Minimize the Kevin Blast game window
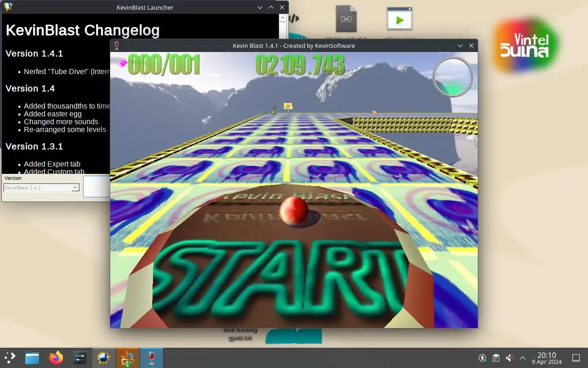Viewport: 588px width, 368px height. 460,46
